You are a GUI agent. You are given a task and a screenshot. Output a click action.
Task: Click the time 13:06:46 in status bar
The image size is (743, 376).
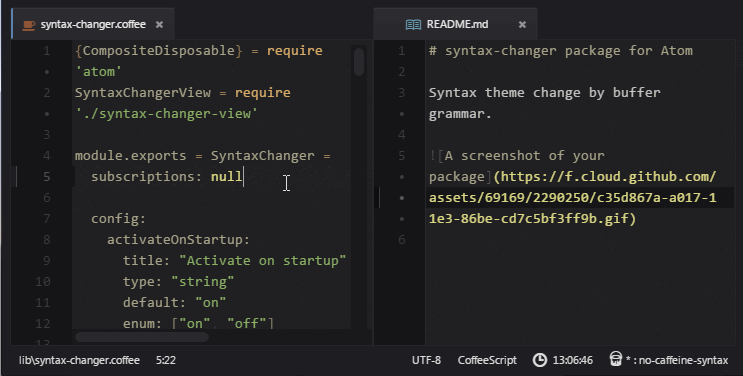(572, 360)
